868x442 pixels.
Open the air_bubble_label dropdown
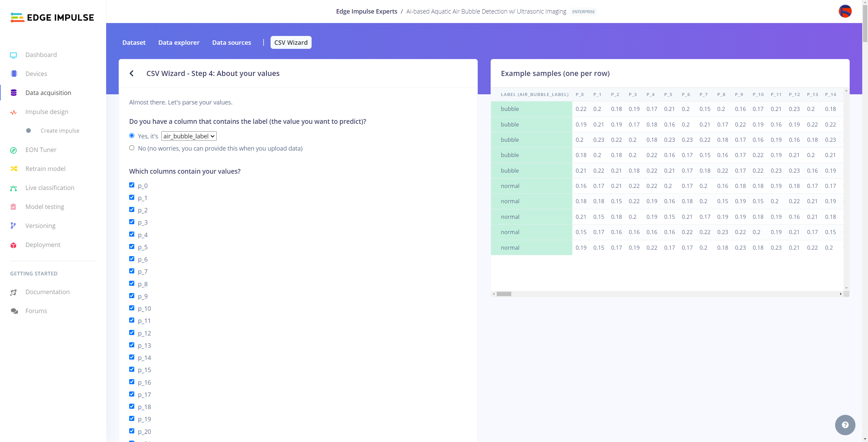pyautogui.click(x=189, y=136)
